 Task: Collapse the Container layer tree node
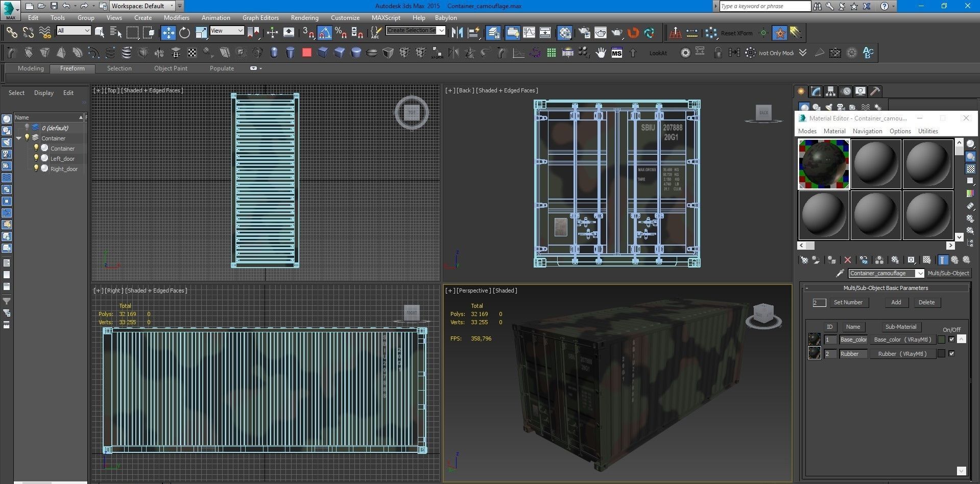pyautogui.click(x=19, y=138)
